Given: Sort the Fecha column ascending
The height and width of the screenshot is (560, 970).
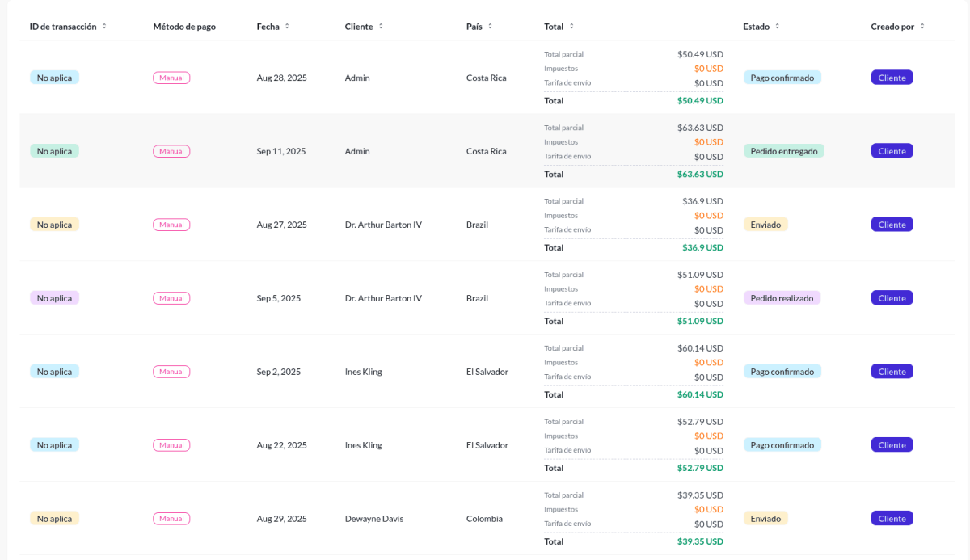Looking at the screenshot, I should click(289, 26).
